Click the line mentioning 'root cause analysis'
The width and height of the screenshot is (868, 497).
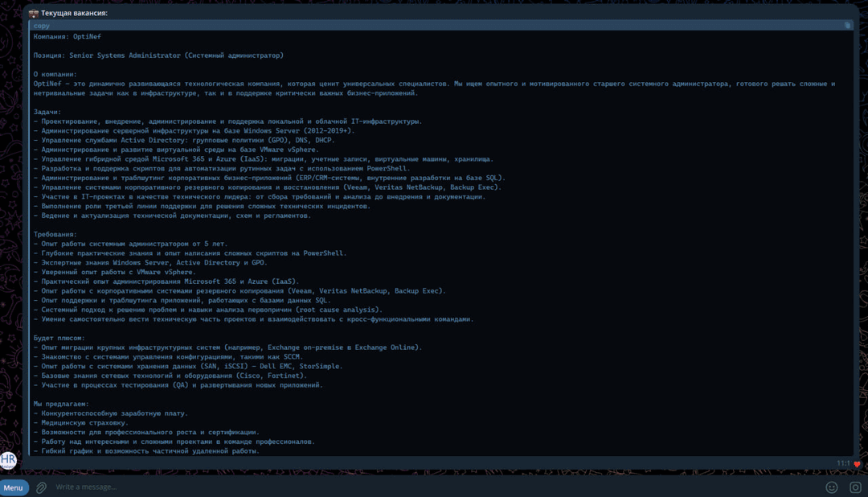pos(208,310)
